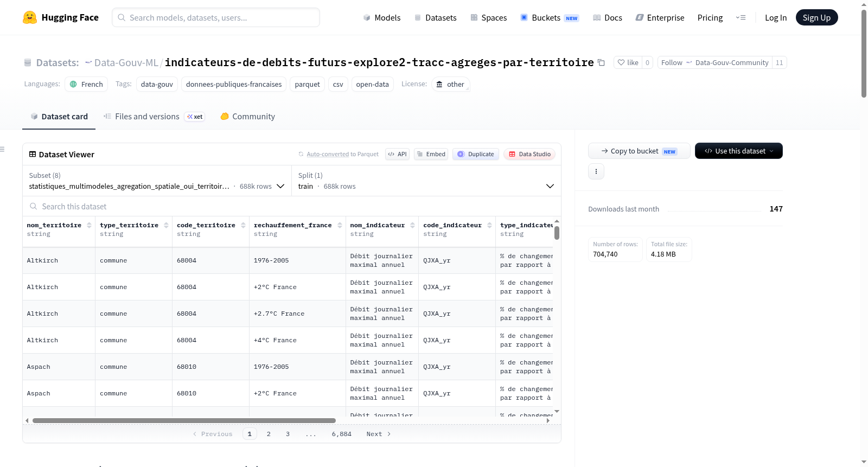
Task: Select the data-gouv tag
Action: pos(157,84)
